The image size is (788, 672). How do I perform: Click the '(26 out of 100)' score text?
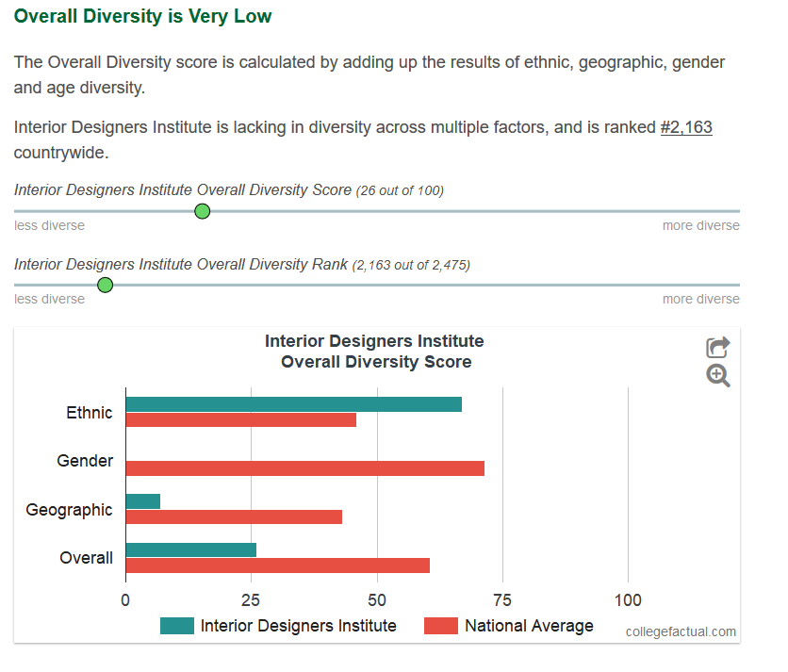[x=400, y=191]
